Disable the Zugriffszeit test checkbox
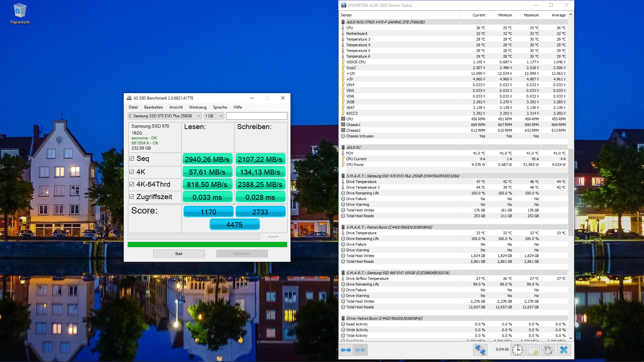 pyautogui.click(x=132, y=197)
